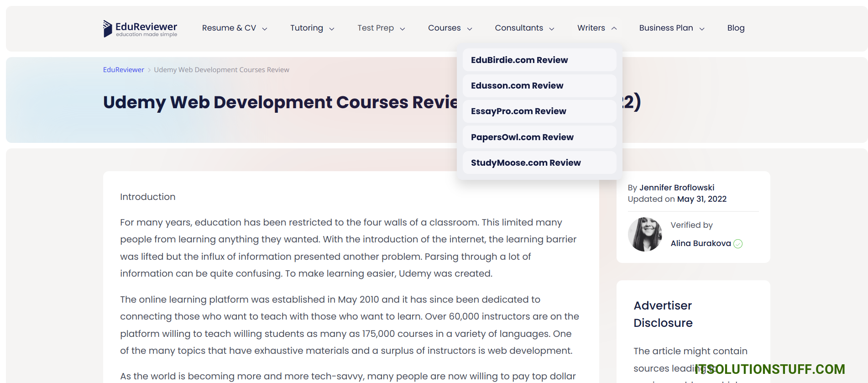Viewport: 868px width, 383px height.
Task: Open the Courses menu
Action: coord(444,28)
